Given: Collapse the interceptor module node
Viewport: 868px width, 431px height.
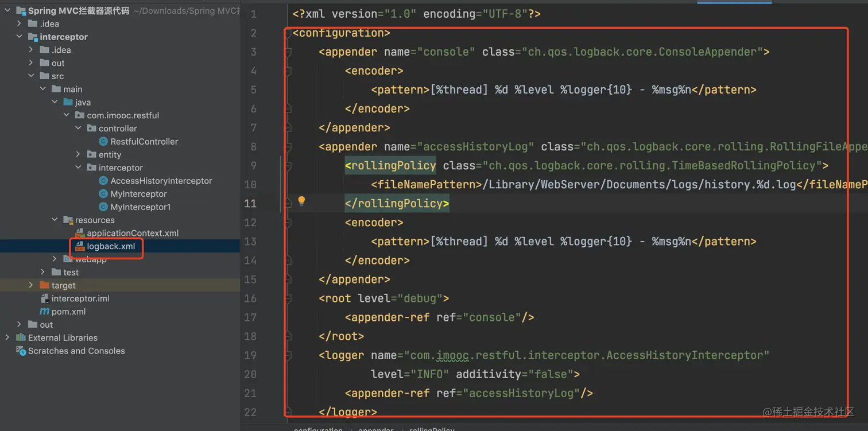Looking at the screenshot, I should click(20, 37).
